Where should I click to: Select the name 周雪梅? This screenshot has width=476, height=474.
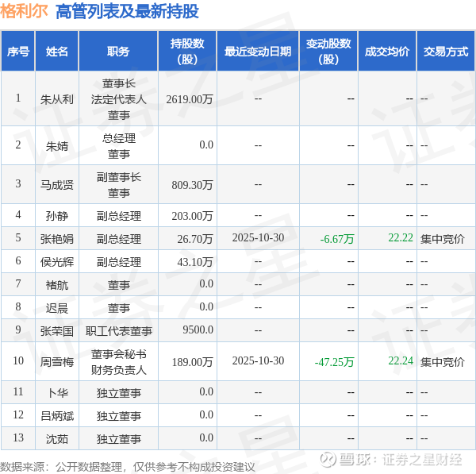pyautogui.click(x=57, y=362)
